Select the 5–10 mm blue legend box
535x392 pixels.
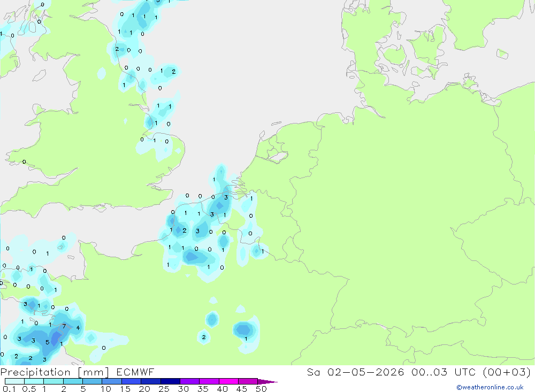(92, 381)
